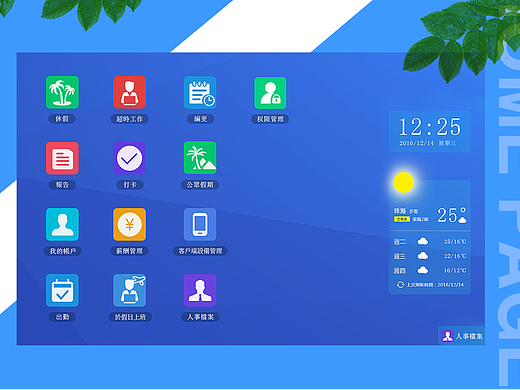Click the 16/12℃ forecast value
This screenshot has width=520, height=390.
pos(455,270)
